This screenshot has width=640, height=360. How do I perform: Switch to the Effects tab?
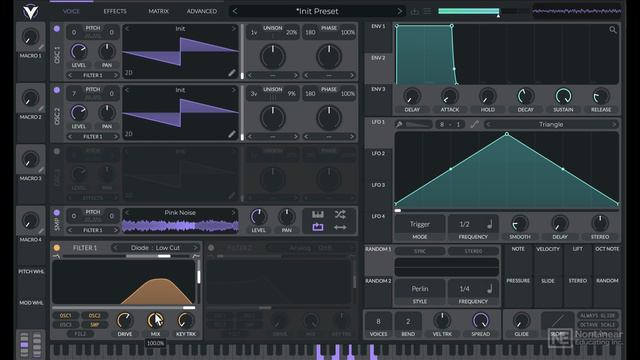point(115,11)
